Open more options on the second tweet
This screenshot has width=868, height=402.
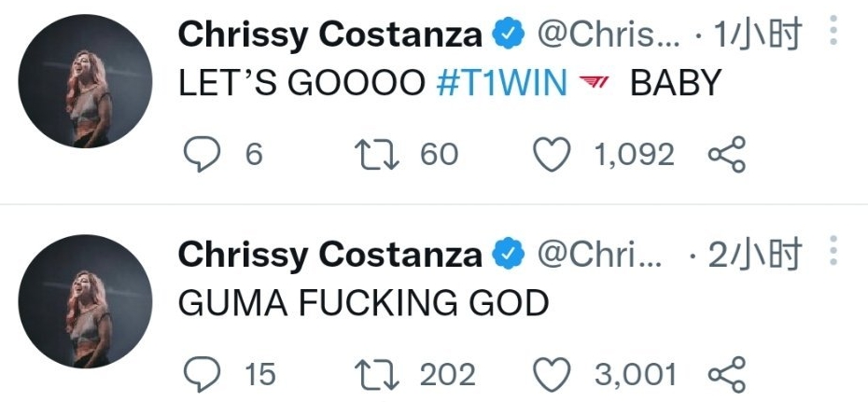pos(833,255)
